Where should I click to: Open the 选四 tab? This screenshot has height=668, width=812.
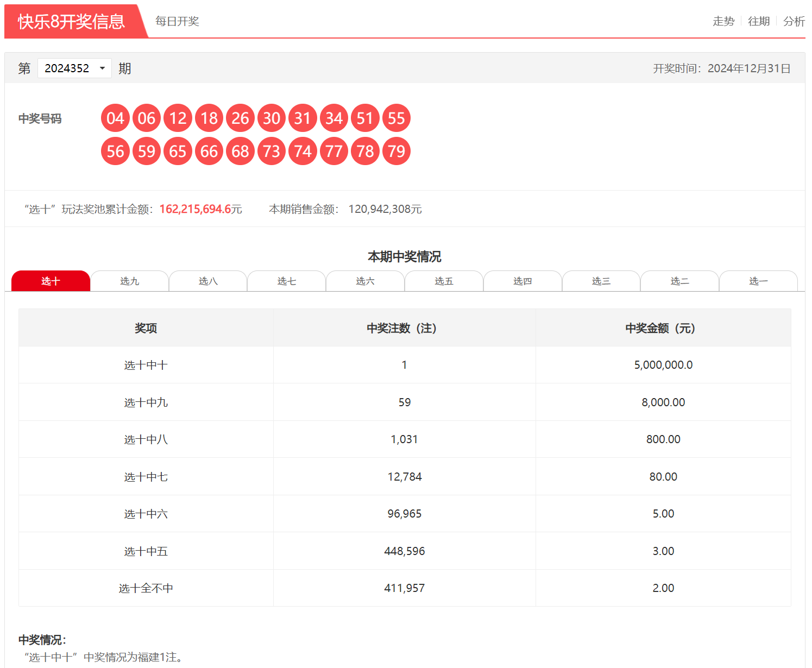523,281
